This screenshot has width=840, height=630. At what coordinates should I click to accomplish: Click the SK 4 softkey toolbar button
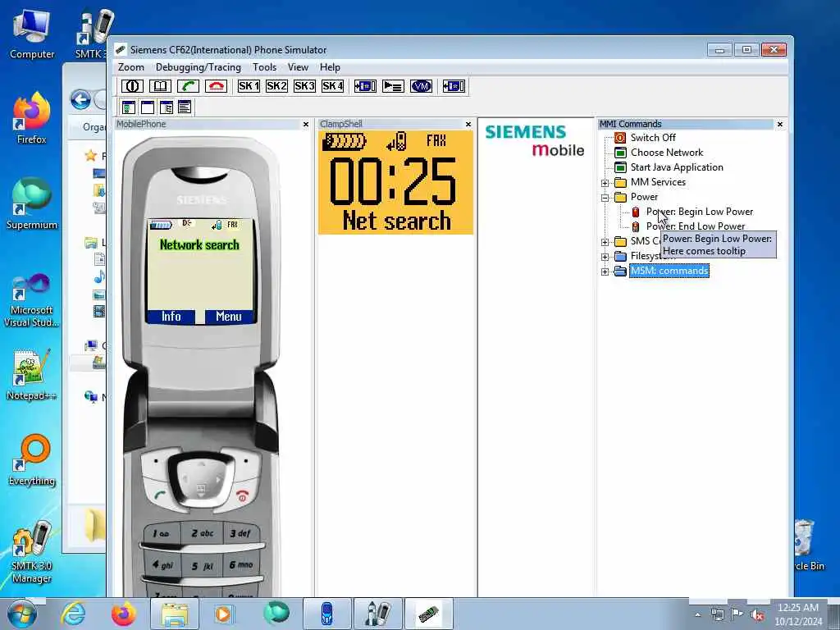[332, 86]
